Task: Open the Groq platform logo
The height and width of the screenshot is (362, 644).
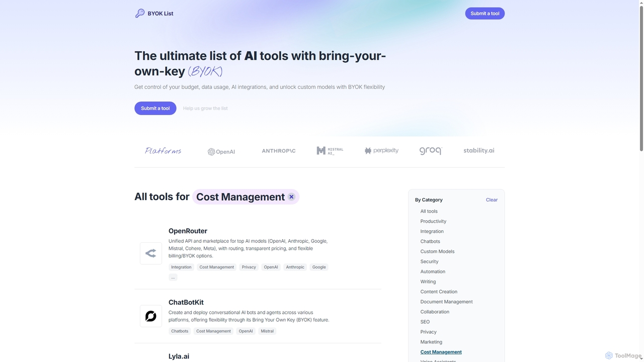Action: click(x=431, y=151)
